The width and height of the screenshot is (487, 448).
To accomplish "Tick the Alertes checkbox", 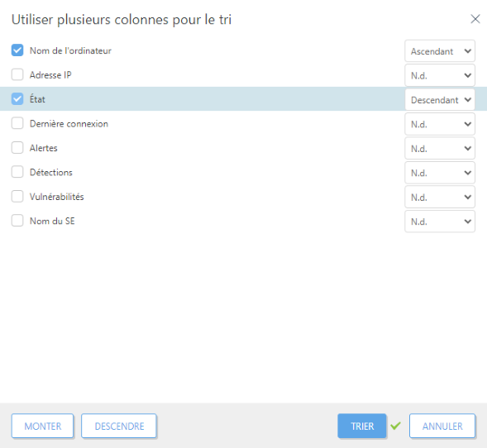I will (x=17, y=148).
